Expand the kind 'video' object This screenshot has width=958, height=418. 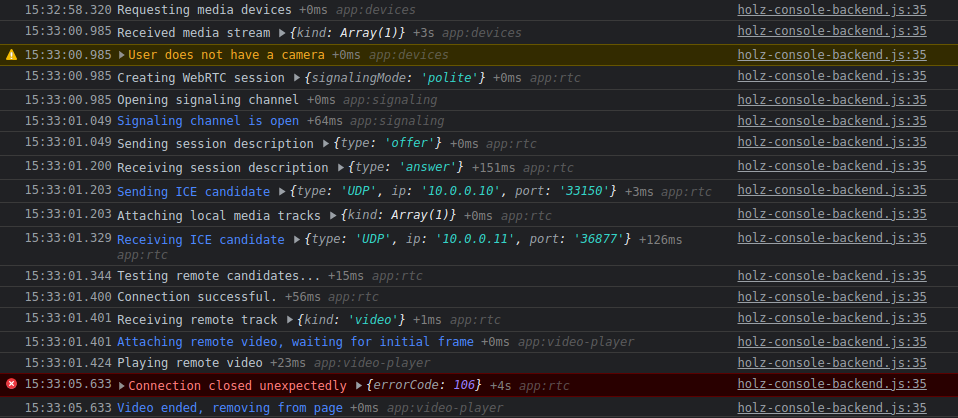click(x=290, y=320)
